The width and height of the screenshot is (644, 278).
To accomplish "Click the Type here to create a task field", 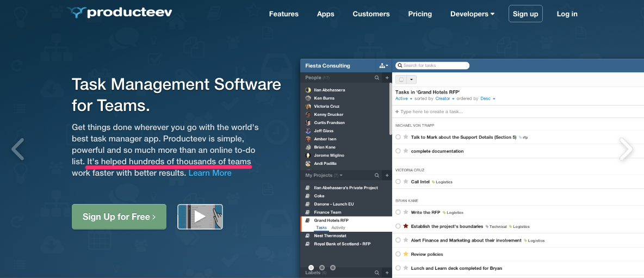I will point(518,112).
